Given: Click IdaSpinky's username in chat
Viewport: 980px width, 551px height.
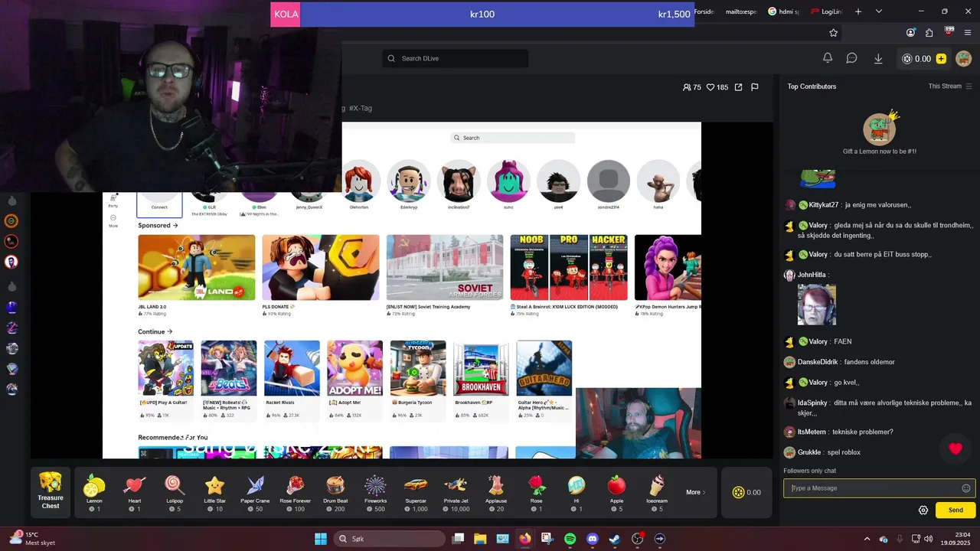Looking at the screenshot, I should 812,403.
